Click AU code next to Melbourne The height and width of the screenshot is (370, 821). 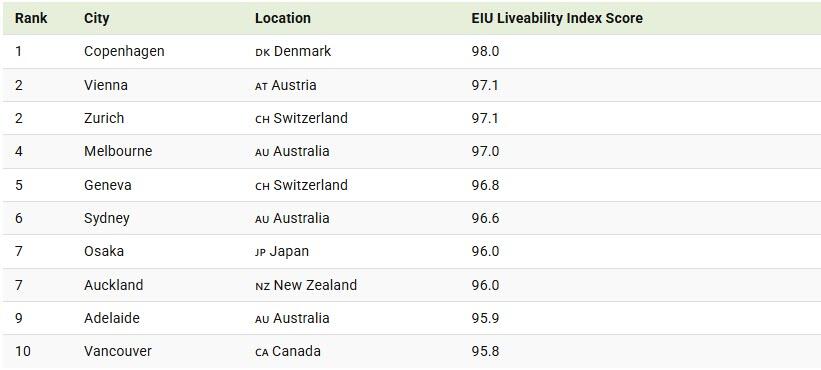point(262,153)
